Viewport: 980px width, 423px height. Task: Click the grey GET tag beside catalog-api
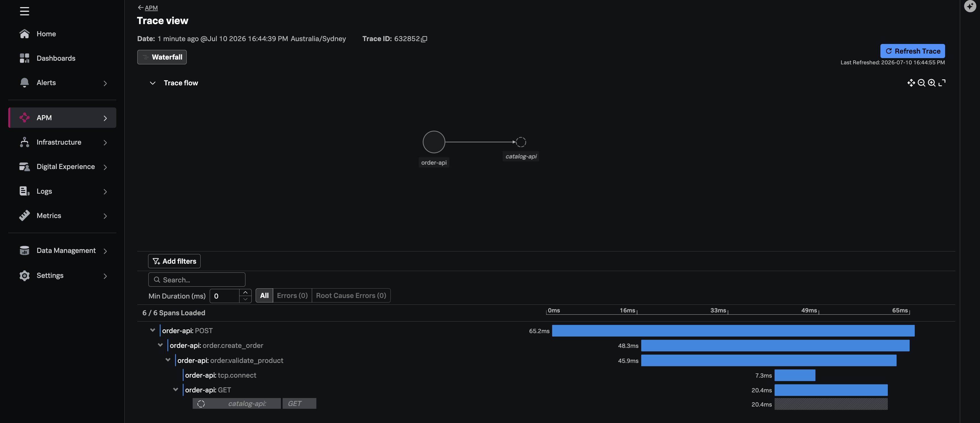[x=299, y=404]
